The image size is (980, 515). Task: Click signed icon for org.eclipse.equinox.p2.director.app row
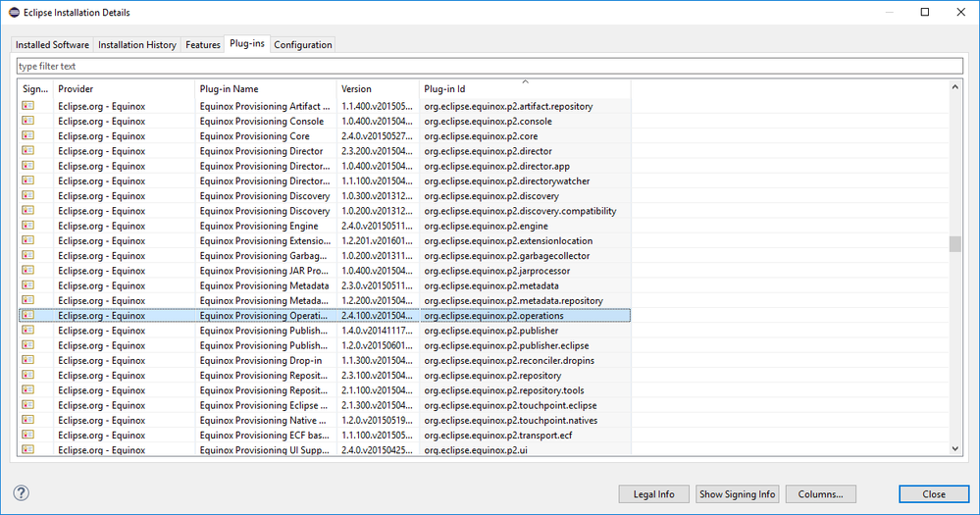coord(27,166)
